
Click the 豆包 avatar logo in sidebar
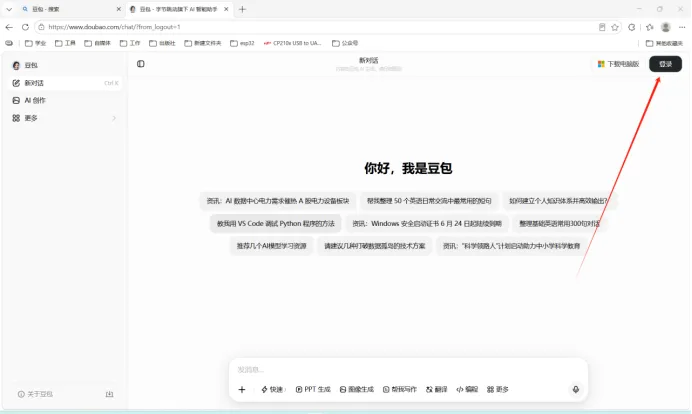(16, 65)
